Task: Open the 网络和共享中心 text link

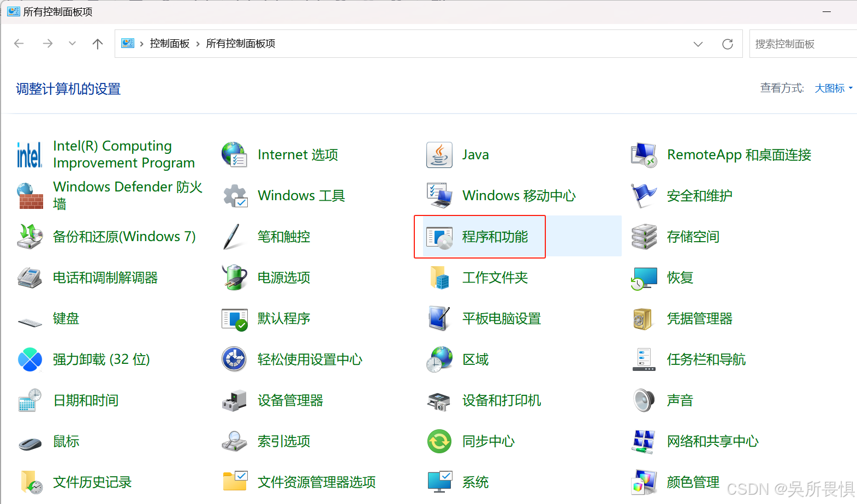Action: click(713, 441)
